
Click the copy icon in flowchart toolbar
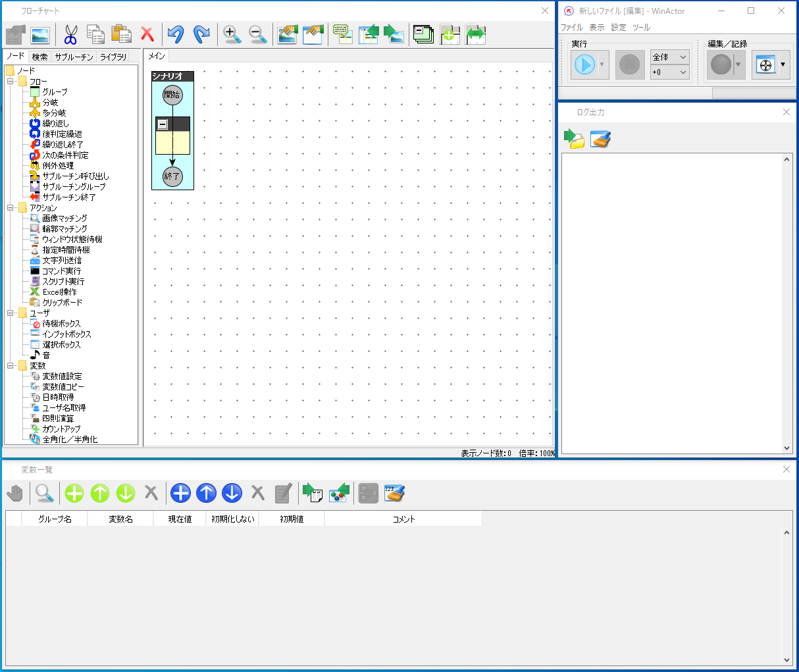click(96, 34)
